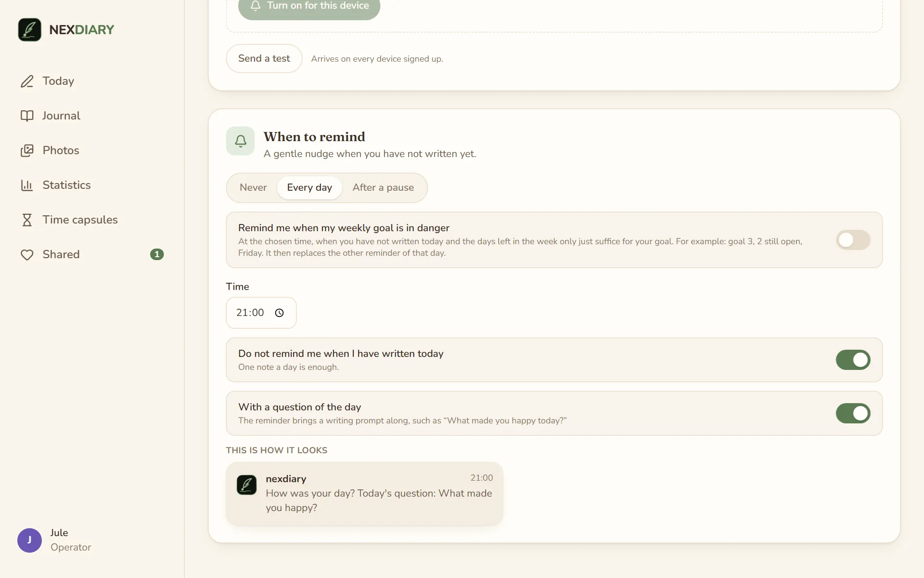Select the Never reminder option
Viewport: 924px width, 578px height.
coord(253,188)
